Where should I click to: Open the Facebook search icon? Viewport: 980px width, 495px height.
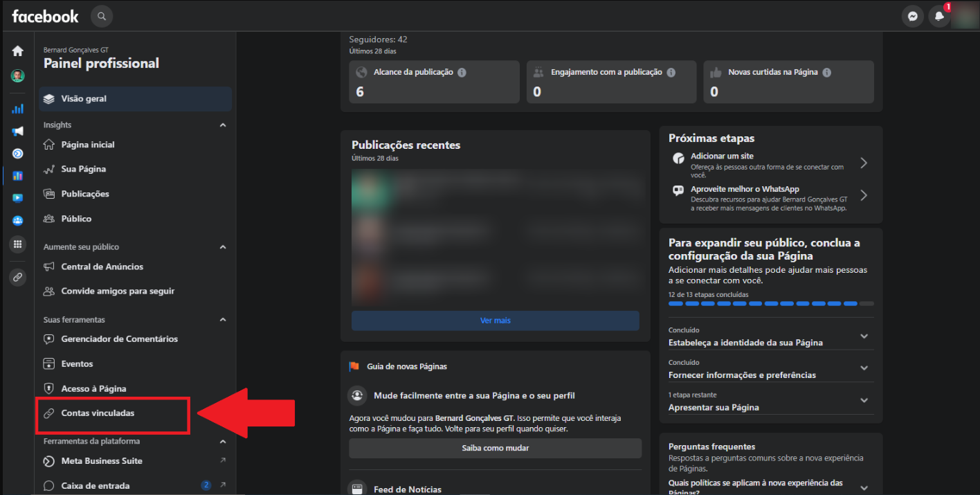click(x=102, y=16)
